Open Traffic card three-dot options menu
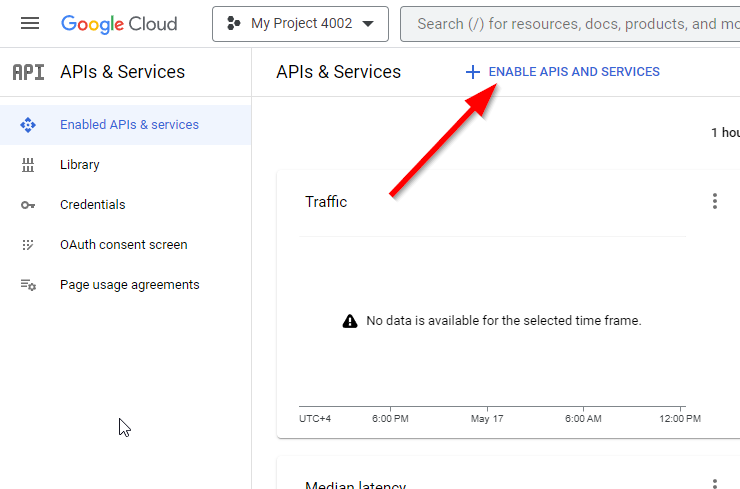 click(714, 201)
